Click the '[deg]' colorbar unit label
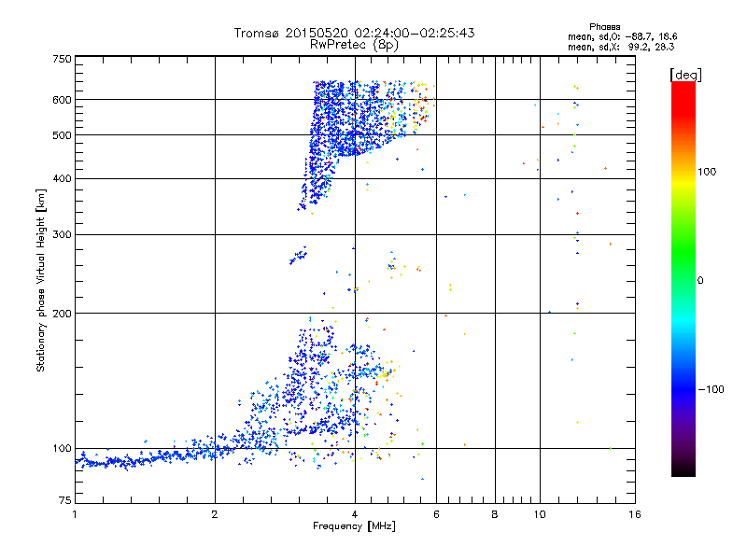This screenshot has width=747, height=560. point(685,75)
